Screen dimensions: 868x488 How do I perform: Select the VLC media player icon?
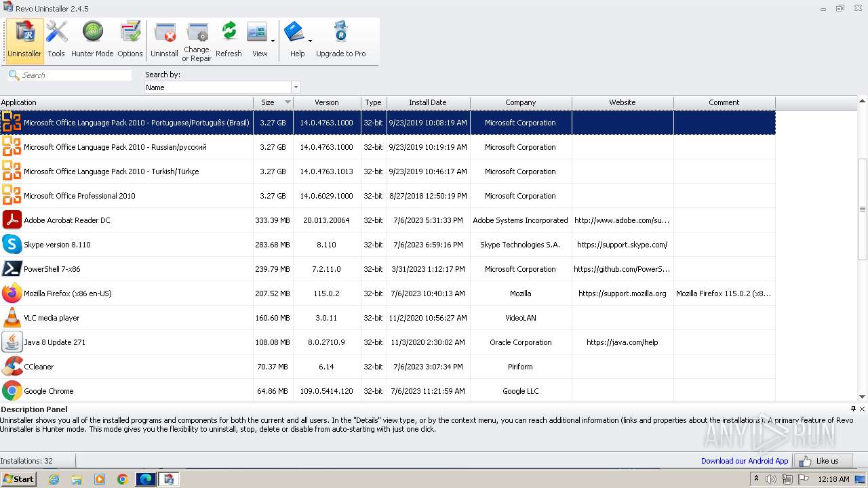12,317
